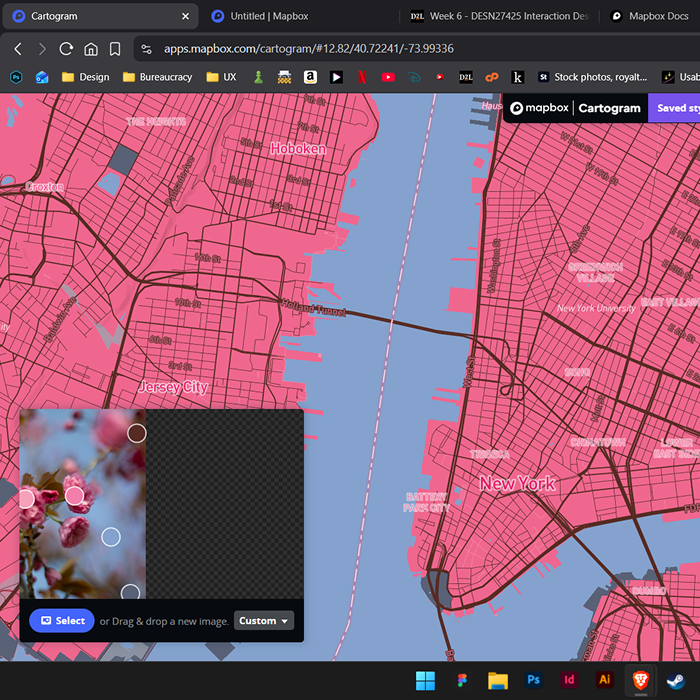Reload the page
Screen dimensions: 700x700
click(66, 48)
